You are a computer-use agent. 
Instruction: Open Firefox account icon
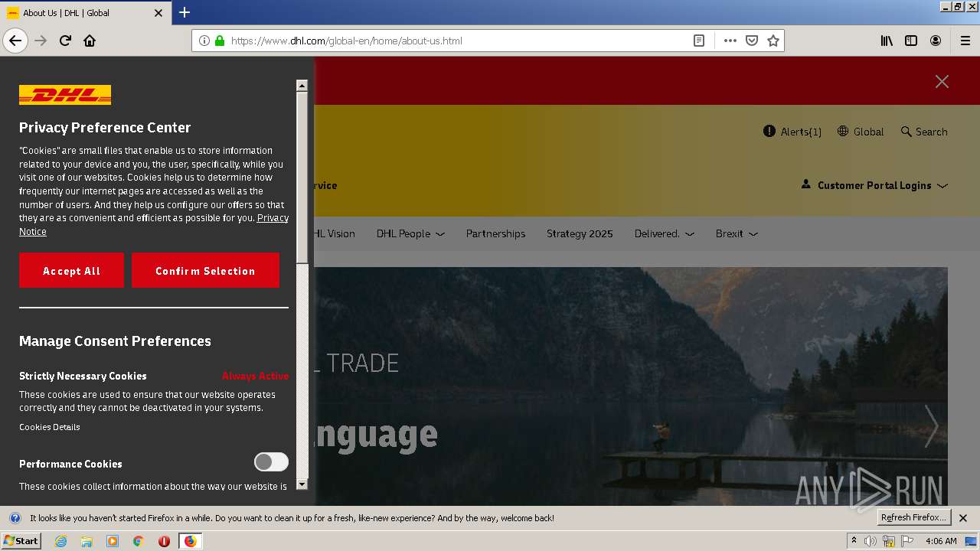(936, 41)
